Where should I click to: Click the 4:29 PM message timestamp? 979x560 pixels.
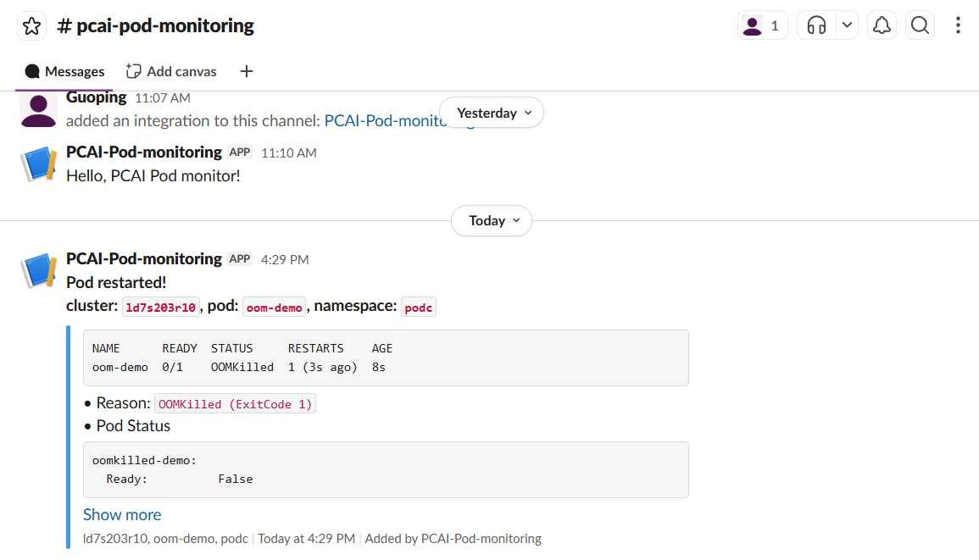pyautogui.click(x=285, y=260)
